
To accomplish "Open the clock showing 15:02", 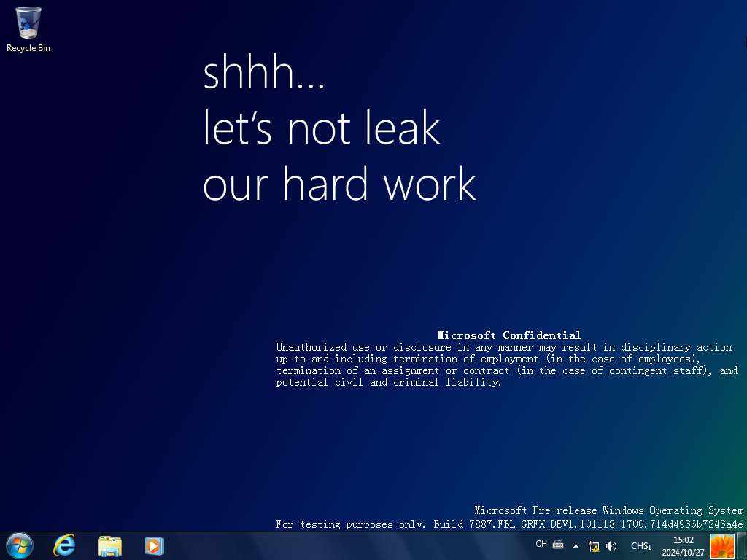I will tap(683, 546).
